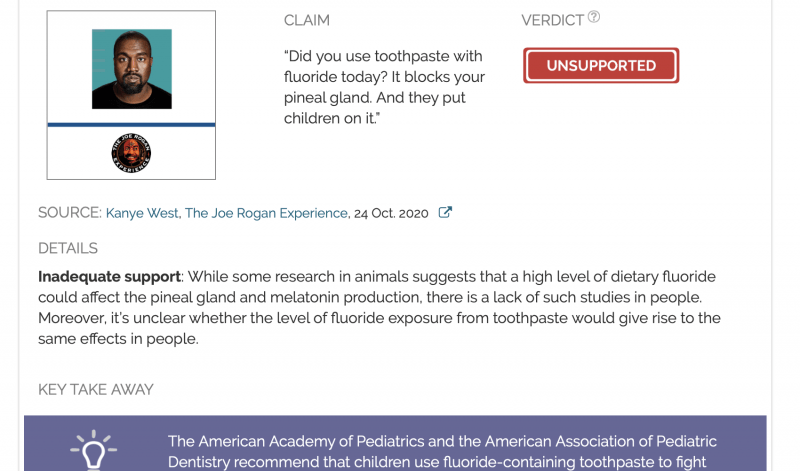Click the verdict help question mark icon
The width and height of the screenshot is (800, 471).
[593, 17]
